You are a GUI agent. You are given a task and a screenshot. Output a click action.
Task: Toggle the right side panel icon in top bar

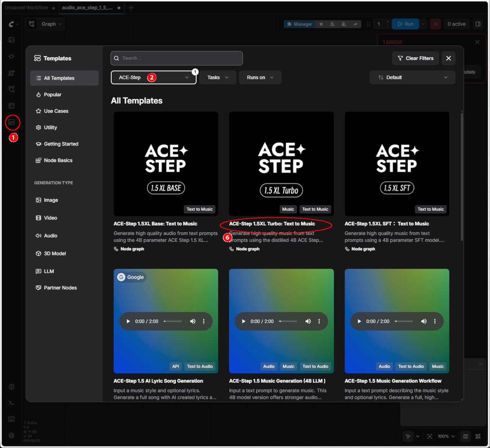[x=478, y=24]
